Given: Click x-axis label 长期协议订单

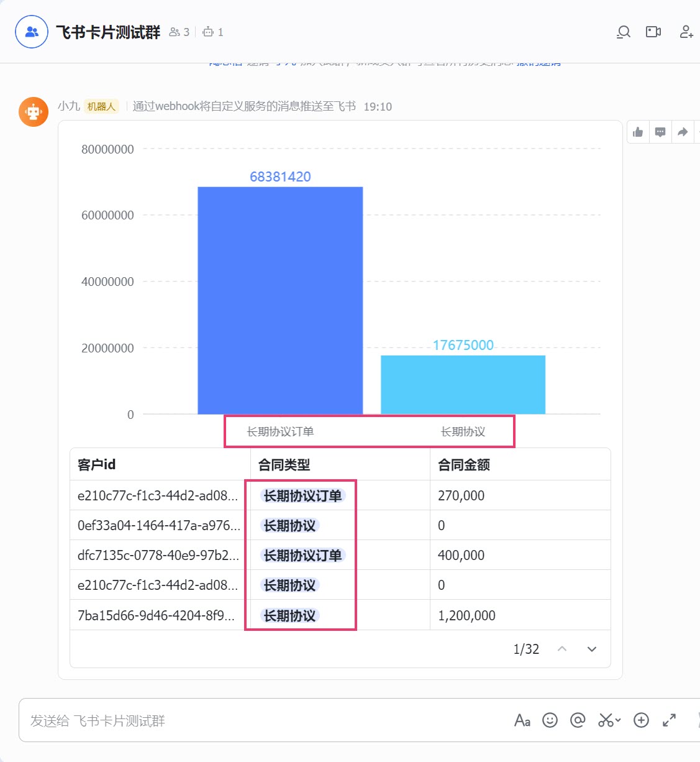Looking at the screenshot, I should (x=280, y=431).
